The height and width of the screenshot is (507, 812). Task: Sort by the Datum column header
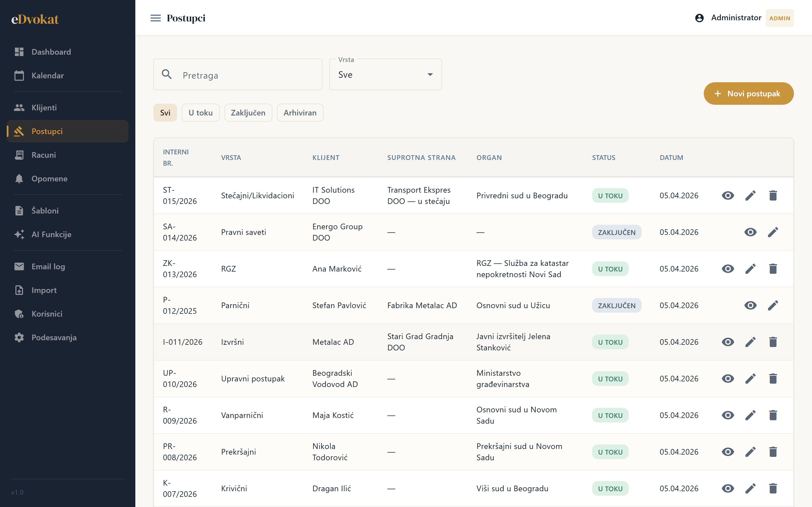671,158
